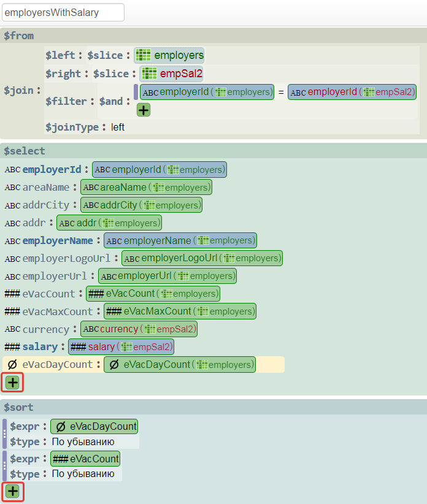
Task: Click the employers table icon in $left slice
Action: point(144,55)
